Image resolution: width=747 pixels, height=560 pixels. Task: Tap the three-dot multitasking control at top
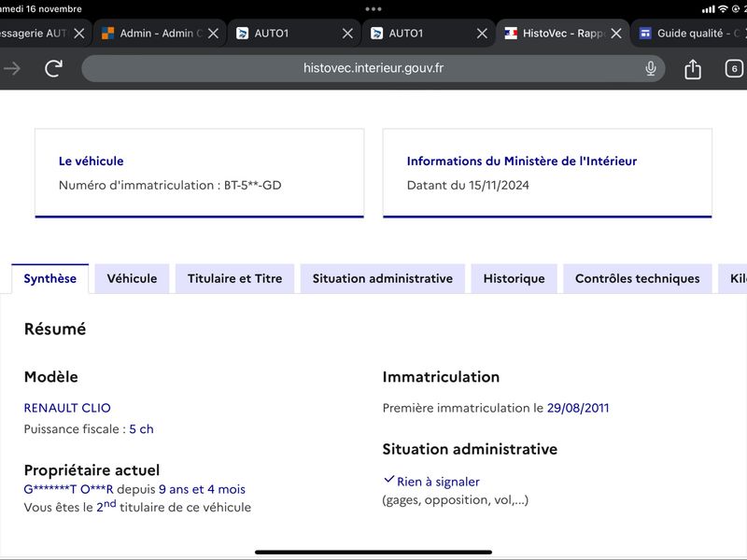(x=373, y=9)
